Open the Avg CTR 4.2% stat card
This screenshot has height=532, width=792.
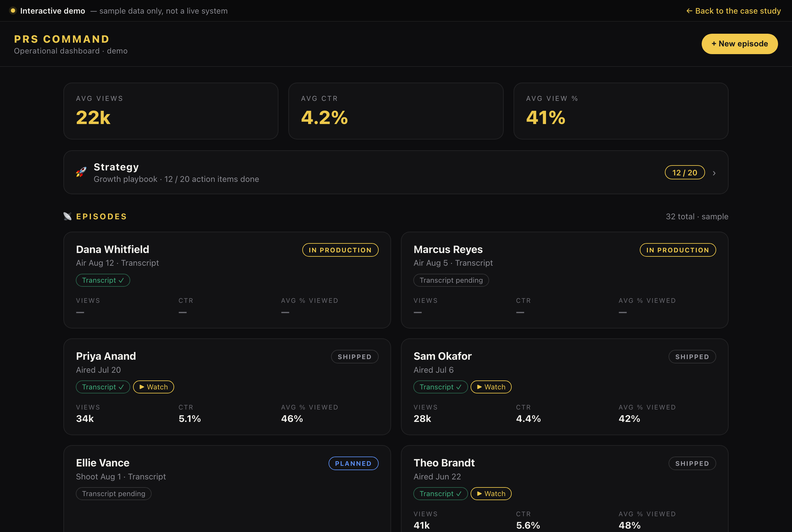pyautogui.click(x=396, y=111)
